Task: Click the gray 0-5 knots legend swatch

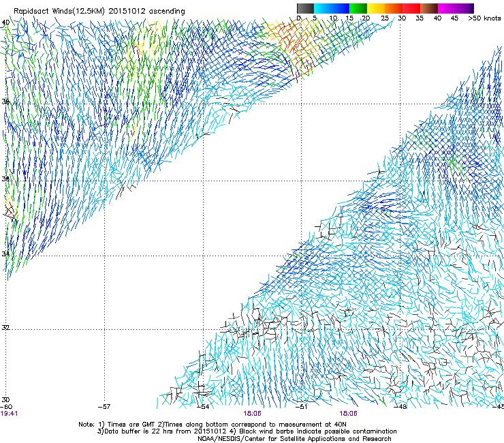Action: [x=305, y=8]
